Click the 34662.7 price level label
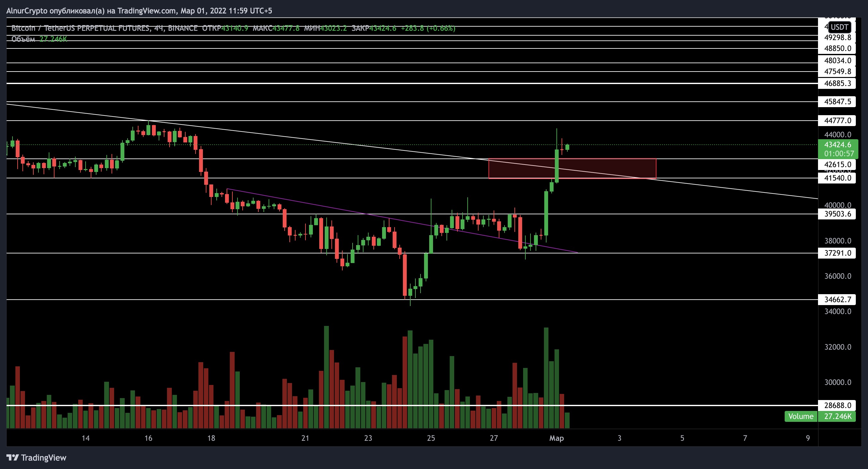The height and width of the screenshot is (469, 868). tap(837, 299)
